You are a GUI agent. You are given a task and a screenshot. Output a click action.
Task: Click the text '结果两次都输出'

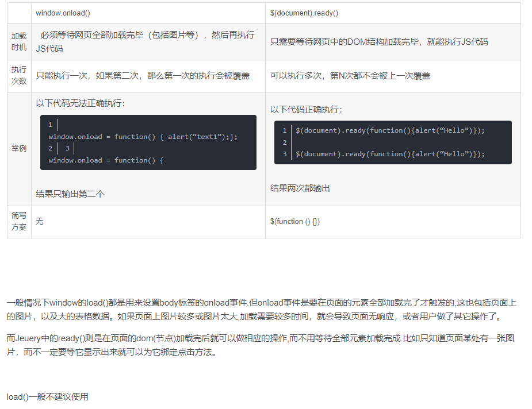[x=300, y=188]
